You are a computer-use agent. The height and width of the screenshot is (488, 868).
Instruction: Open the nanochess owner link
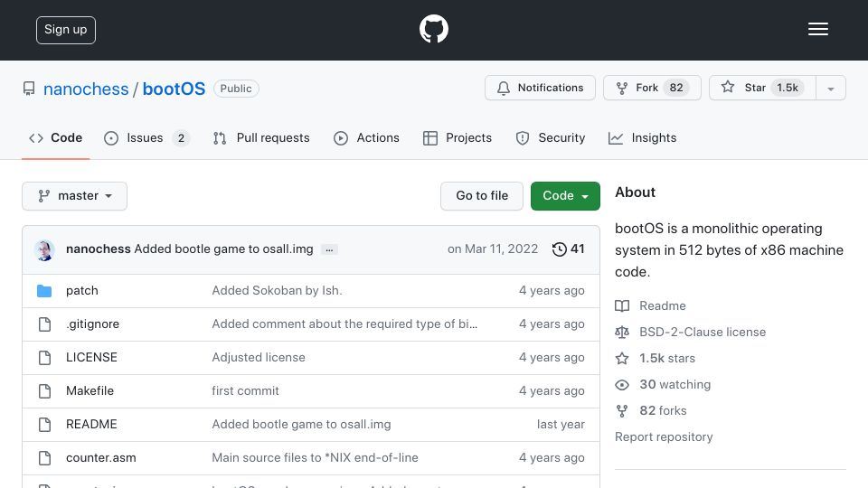pos(86,89)
